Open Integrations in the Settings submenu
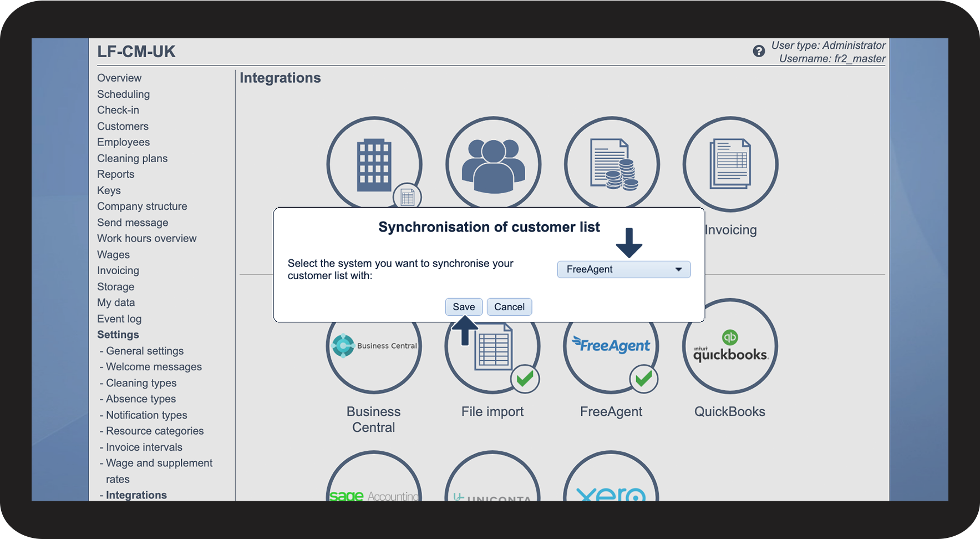The width and height of the screenshot is (980, 539). click(136, 495)
